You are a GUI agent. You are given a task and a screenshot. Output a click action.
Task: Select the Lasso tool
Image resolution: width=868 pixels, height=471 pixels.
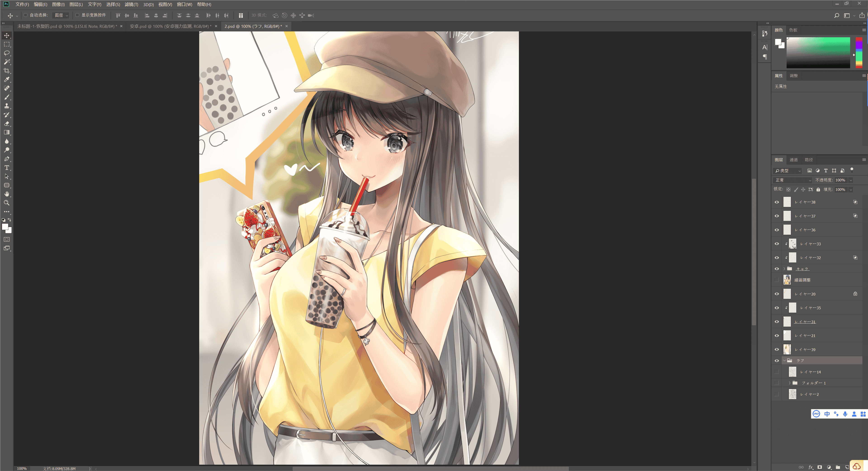(x=6, y=53)
